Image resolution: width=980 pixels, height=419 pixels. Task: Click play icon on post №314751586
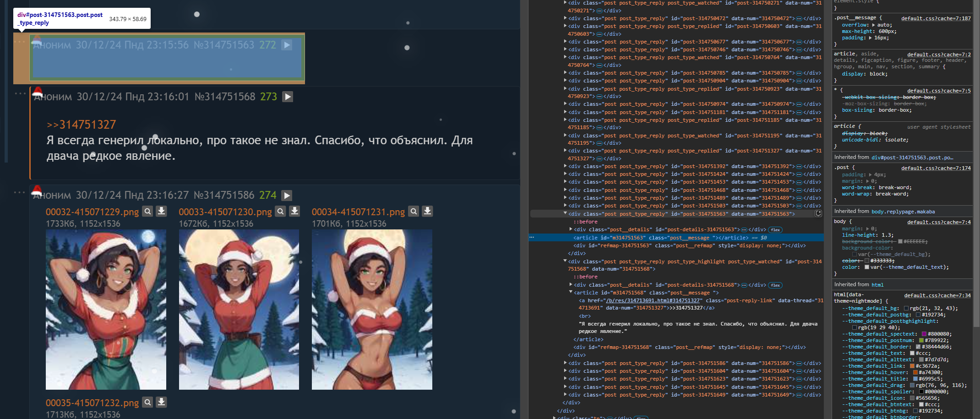287,196
